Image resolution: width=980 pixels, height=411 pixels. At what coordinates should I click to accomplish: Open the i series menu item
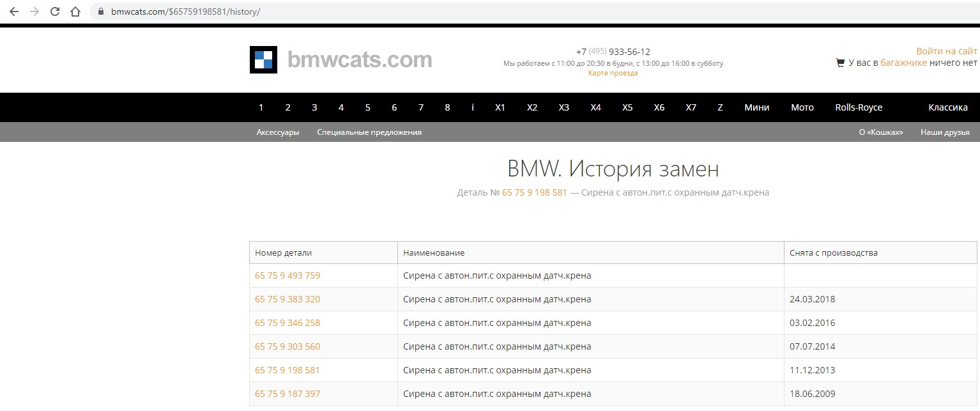click(473, 107)
